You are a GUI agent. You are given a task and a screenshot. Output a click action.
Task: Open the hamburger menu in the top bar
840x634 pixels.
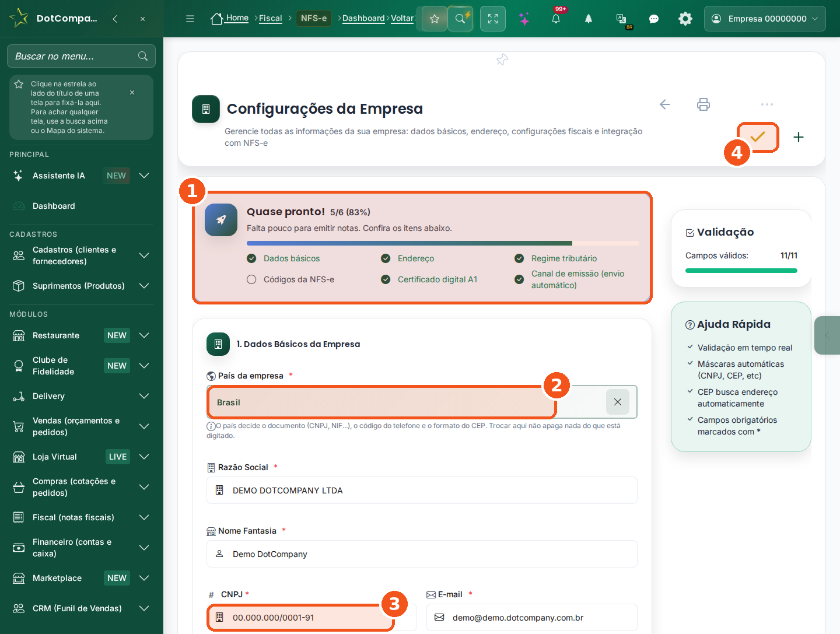click(190, 19)
